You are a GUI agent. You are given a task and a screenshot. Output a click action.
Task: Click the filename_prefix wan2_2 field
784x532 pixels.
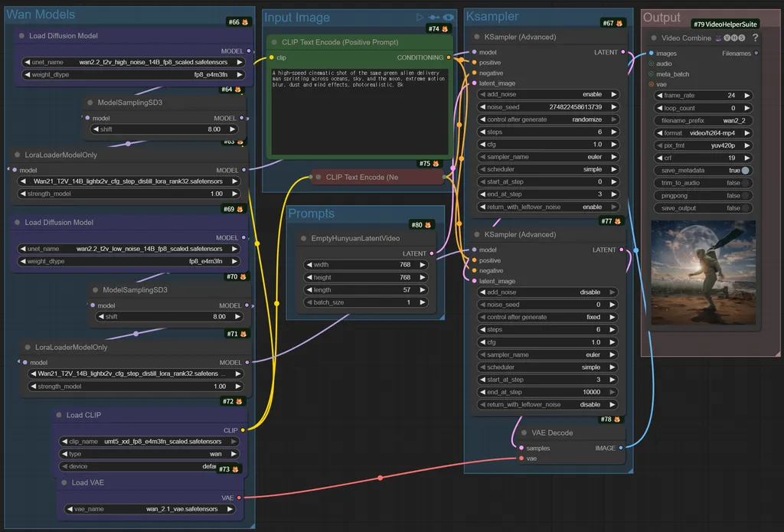click(704, 120)
